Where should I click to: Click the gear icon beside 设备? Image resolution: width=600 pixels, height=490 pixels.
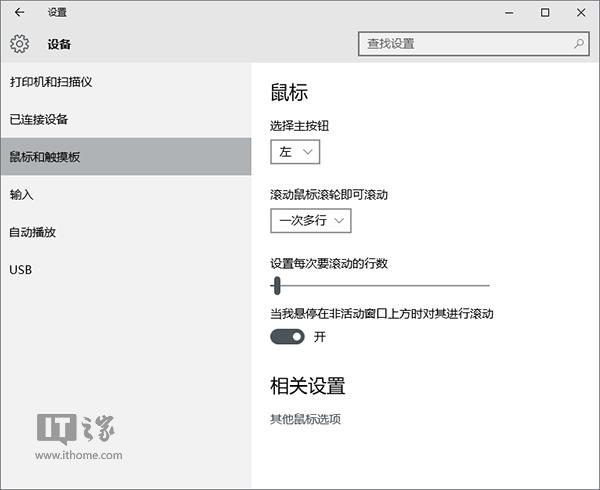(x=20, y=44)
